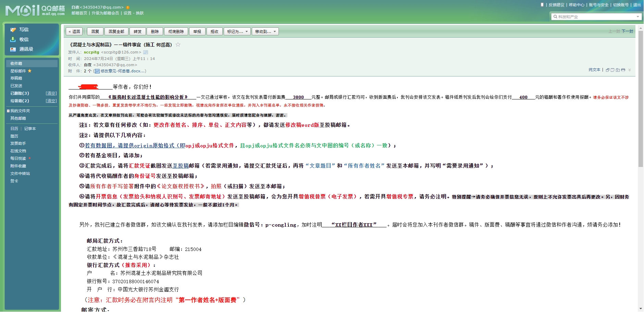The width and height of the screenshot is (644, 312).
Task: Open the 垃圾箱(2) folder
Action: [x=20, y=101]
